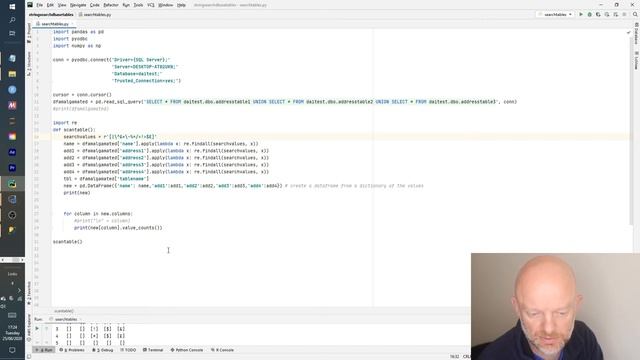Open the File menu
The height and width of the screenshot is (360, 640).
click(40, 5)
